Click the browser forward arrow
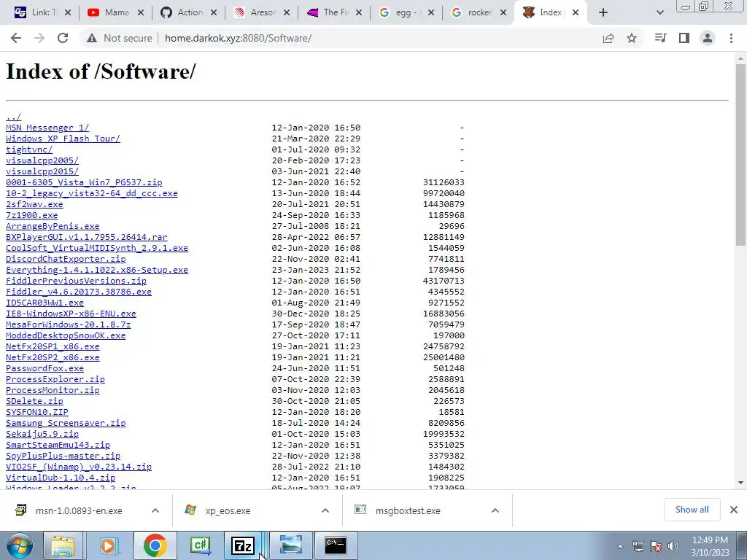 (x=39, y=38)
